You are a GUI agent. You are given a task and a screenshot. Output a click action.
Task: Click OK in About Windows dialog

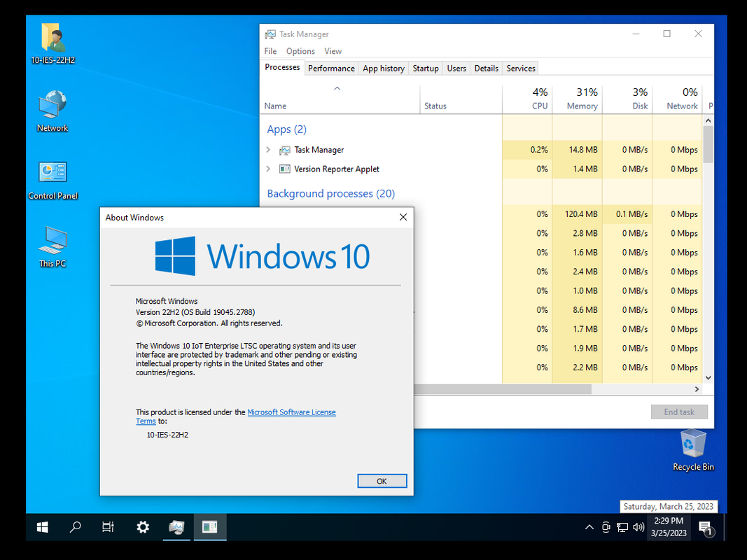pos(382,481)
